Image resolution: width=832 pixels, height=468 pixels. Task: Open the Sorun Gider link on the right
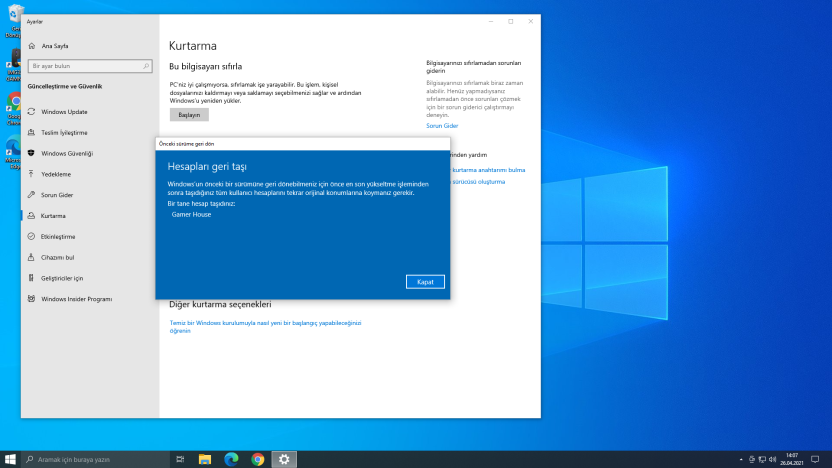coord(442,126)
